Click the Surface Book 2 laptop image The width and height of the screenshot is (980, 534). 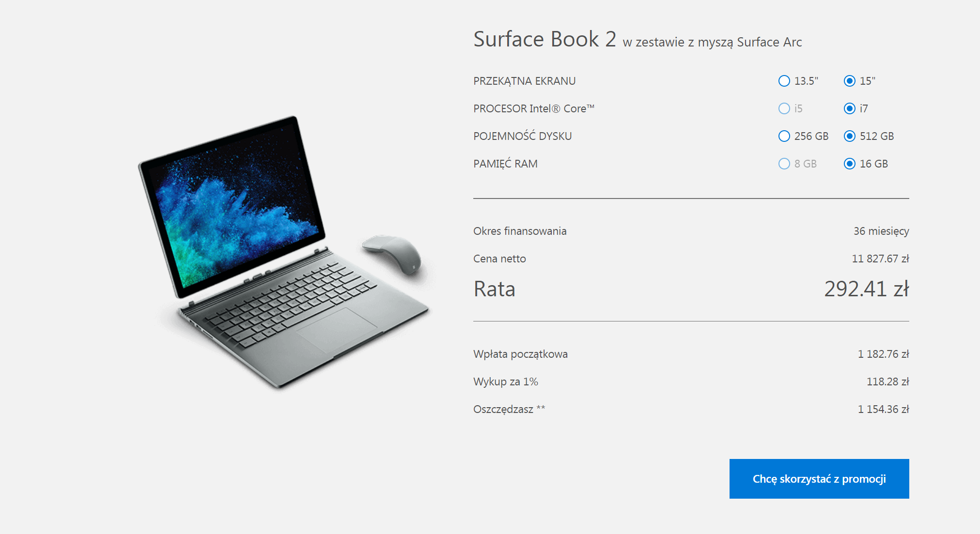(281, 252)
